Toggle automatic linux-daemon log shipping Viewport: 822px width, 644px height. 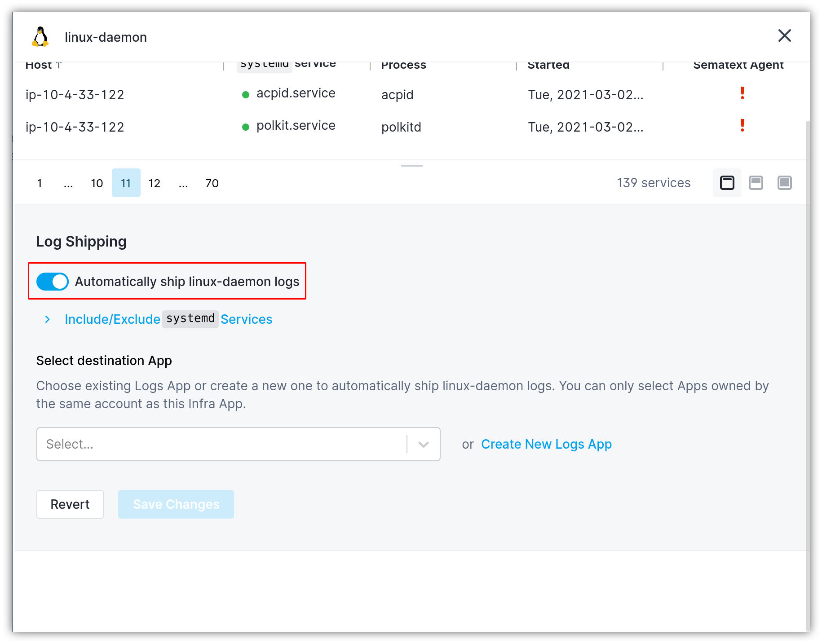(x=53, y=282)
